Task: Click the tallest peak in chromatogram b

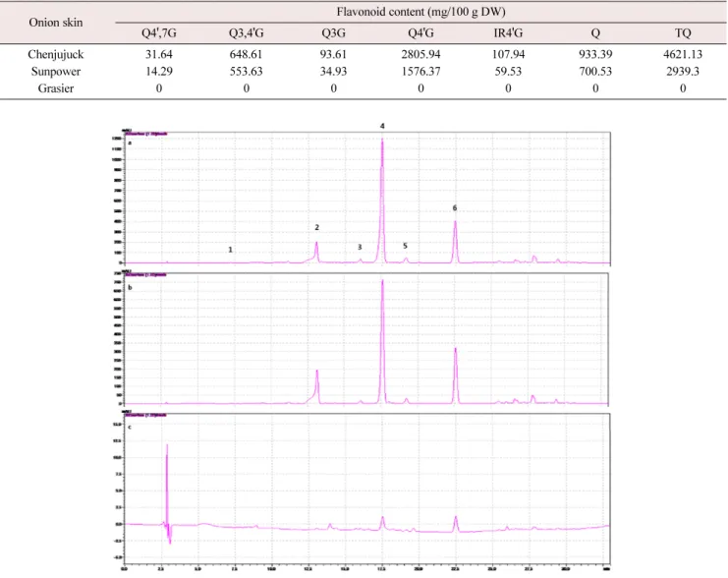Action: [382, 341]
